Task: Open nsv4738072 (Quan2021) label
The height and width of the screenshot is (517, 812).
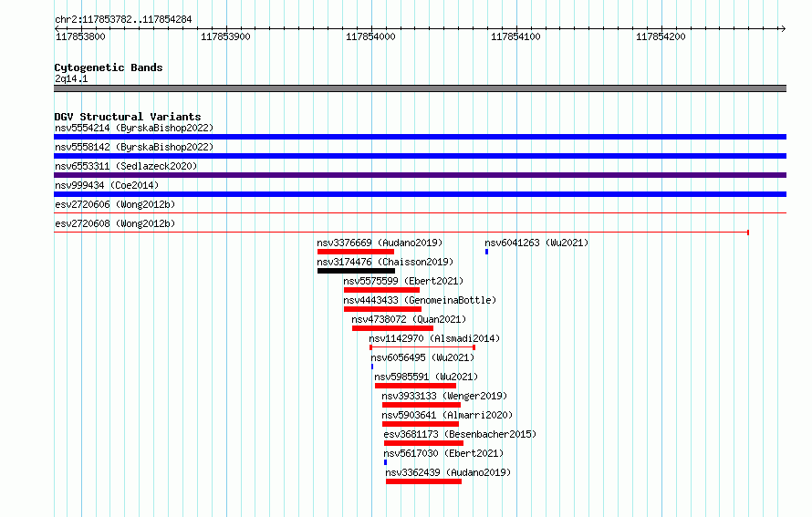Action: (409, 319)
